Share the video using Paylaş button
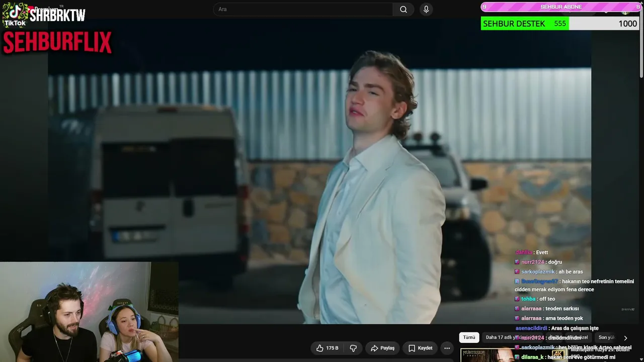This screenshot has height=362, width=644. (x=382, y=348)
